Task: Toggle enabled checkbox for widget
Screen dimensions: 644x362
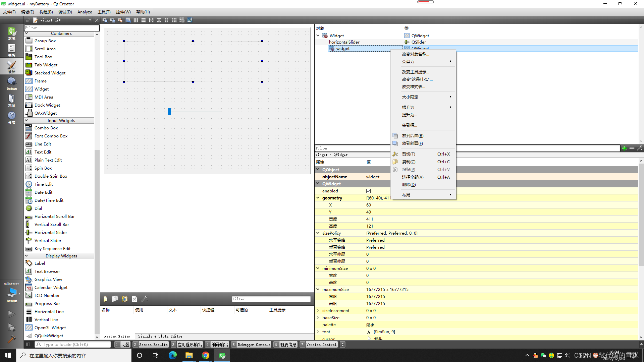Action: tap(368, 190)
